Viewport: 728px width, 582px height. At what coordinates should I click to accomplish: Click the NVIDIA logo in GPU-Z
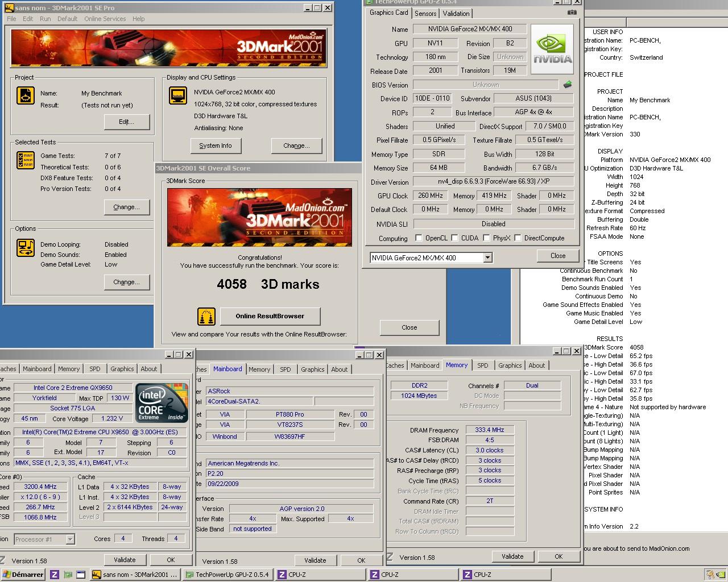(552, 48)
